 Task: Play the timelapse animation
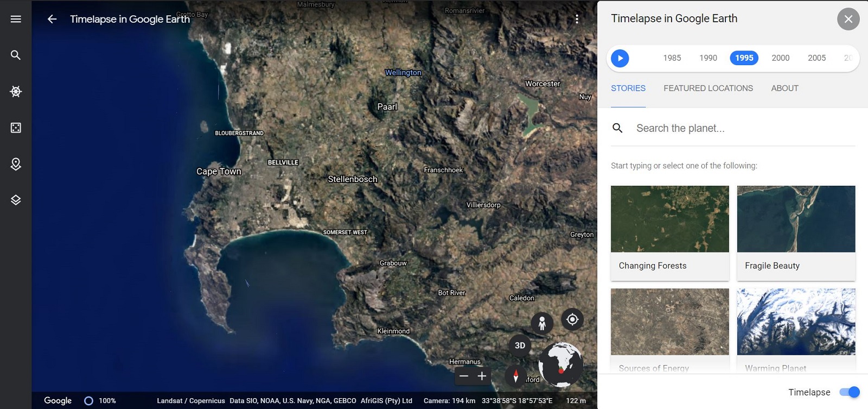[620, 58]
